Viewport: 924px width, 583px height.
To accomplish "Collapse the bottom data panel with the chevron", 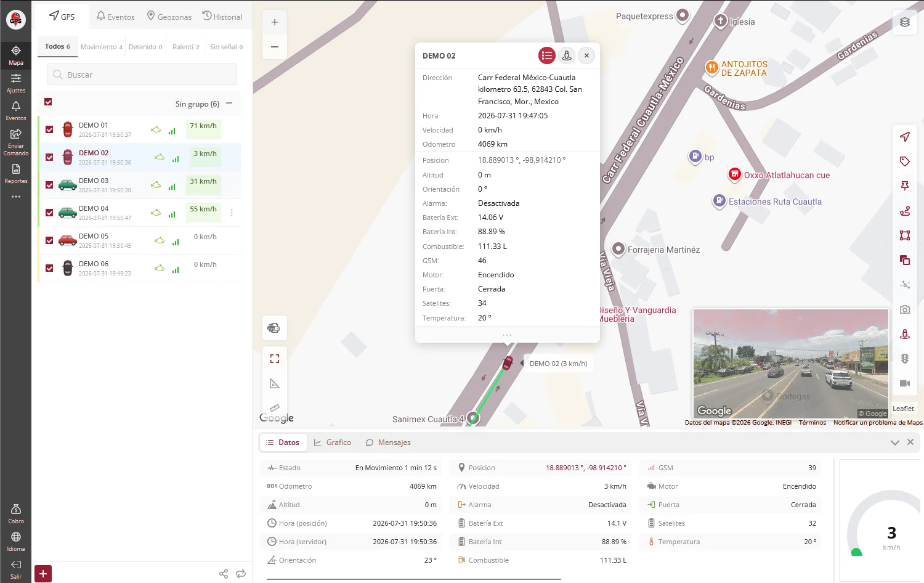I will coord(895,442).
